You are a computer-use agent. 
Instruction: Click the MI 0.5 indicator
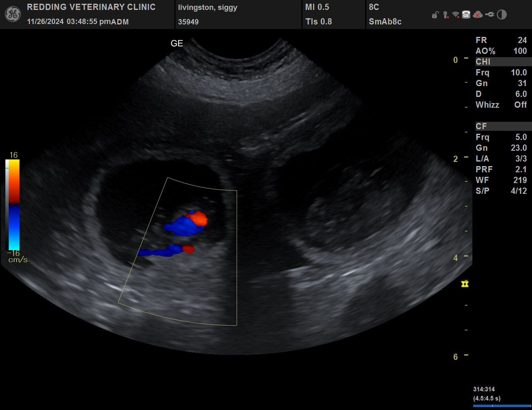click(x=317, y=7)
